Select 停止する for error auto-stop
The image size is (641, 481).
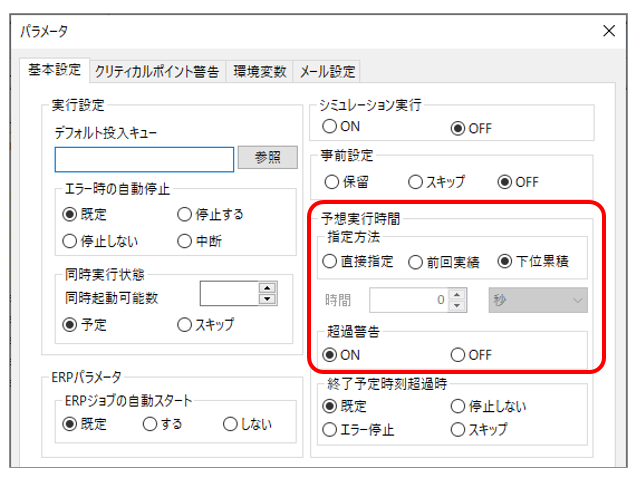point(185,215)
